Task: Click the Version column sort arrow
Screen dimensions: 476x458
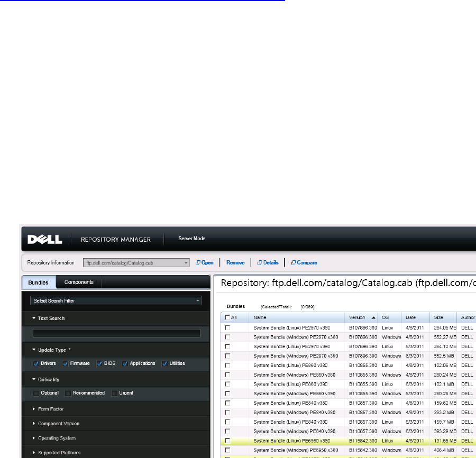Action: pos(373,317)
